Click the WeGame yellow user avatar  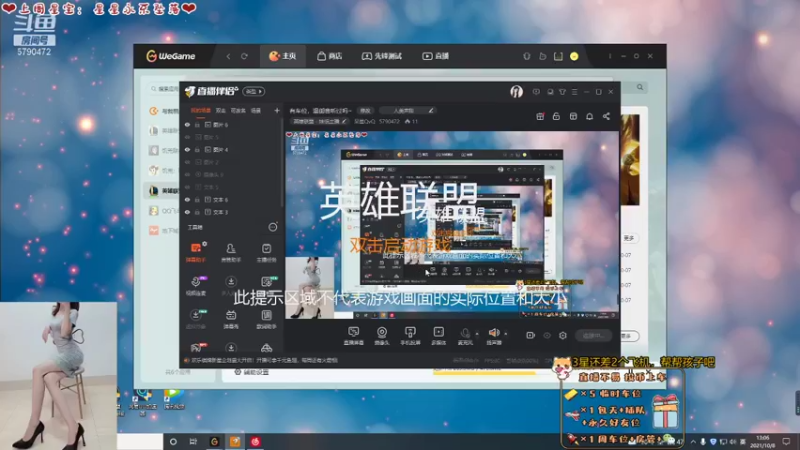pyautogui.click(x=574, y=56)
